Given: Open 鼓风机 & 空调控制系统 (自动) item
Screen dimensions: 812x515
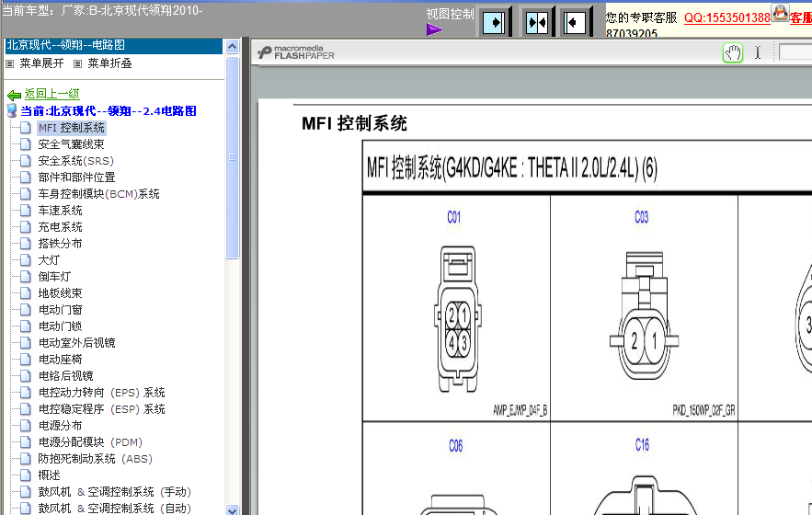Looking at the screenshot, I should coord(114,509).
